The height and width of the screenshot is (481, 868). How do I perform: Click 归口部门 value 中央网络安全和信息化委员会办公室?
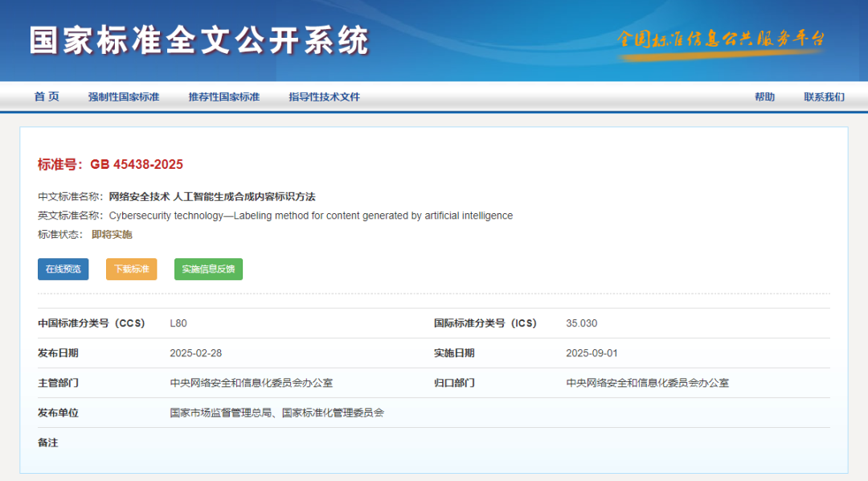[x=648, y=383]
